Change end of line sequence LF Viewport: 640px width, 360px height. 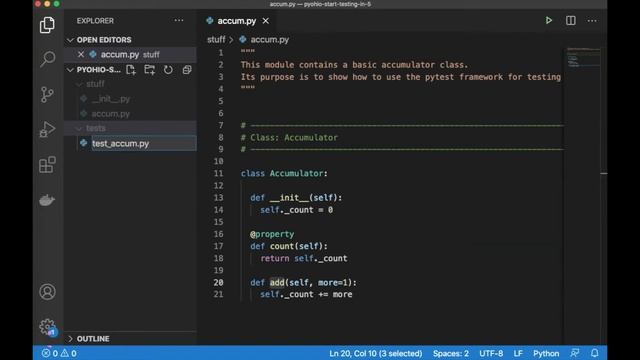click(x=518, y=353)
